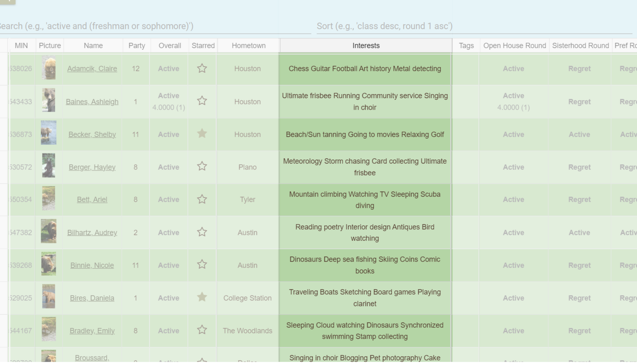
Task: Open Adamcik, Claire's profile
Action: click(x=92, y=68)
